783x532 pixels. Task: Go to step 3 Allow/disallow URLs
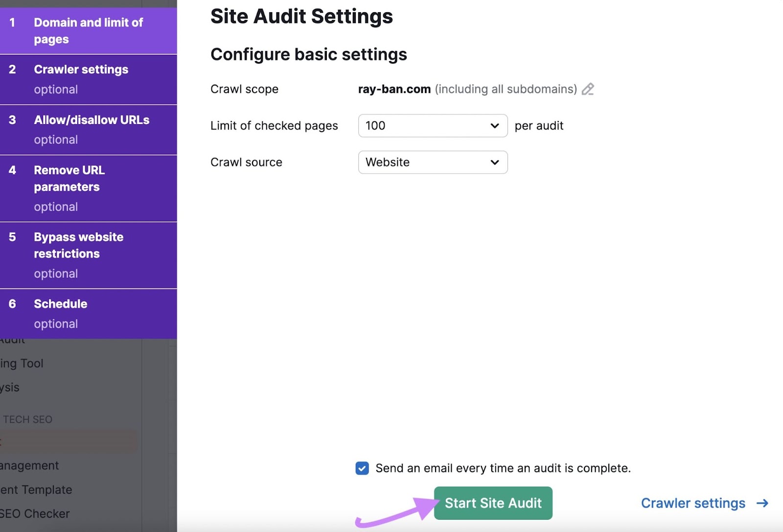89,129
